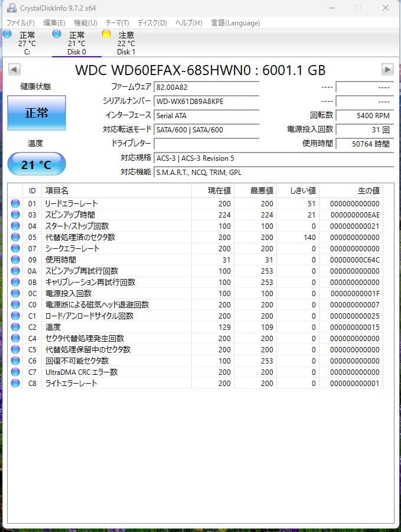401x532 pixels.
Task: Click the 正常 health status button
Action: (x=37, y=113)
